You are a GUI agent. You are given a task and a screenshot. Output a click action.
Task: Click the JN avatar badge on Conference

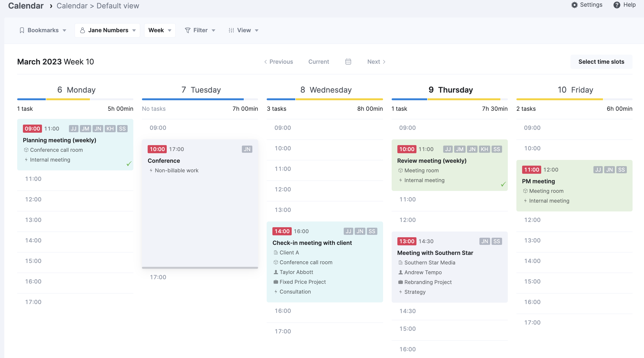(x=247, y=149)
